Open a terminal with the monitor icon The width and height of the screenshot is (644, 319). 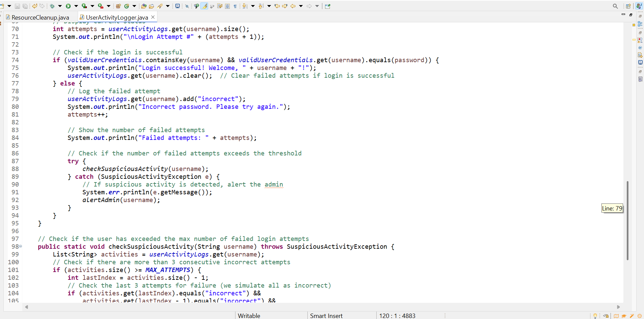point(177,6)
